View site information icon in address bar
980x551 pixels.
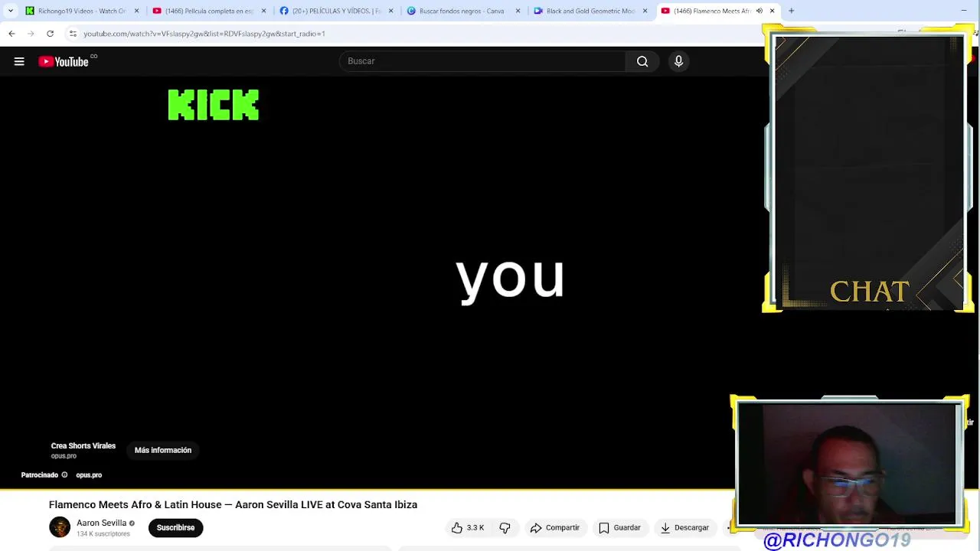point(73,34)
